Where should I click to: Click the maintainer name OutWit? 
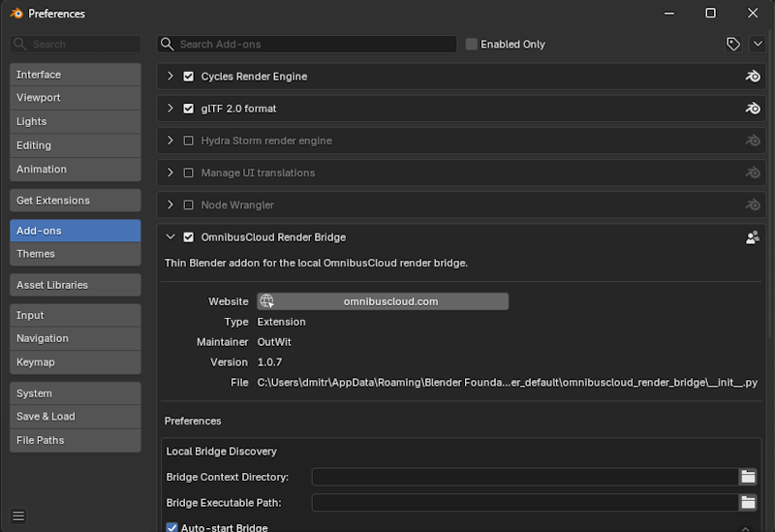pyautogui.click(x=274, y=342)
